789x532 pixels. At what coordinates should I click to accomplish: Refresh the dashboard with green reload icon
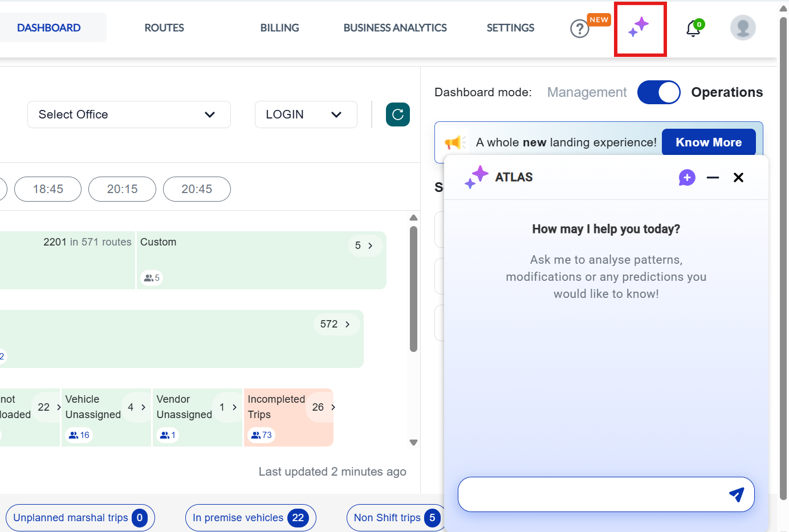coord(398,114)
